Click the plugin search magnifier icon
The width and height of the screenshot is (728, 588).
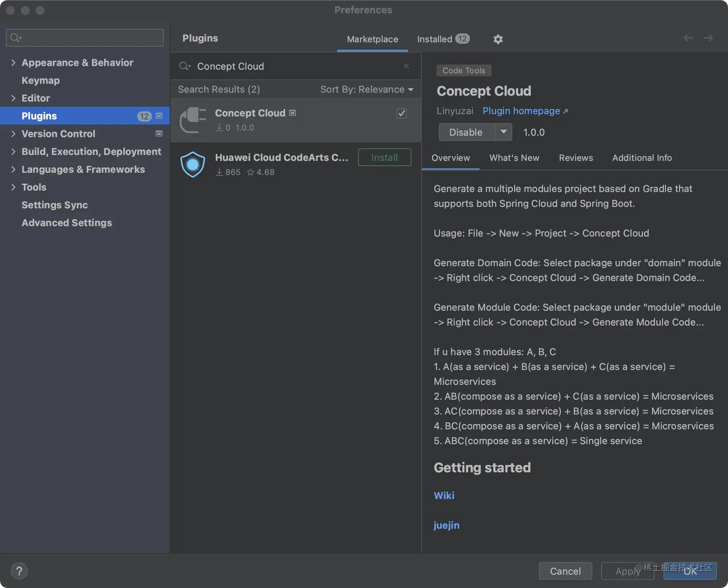pos(185,66)
